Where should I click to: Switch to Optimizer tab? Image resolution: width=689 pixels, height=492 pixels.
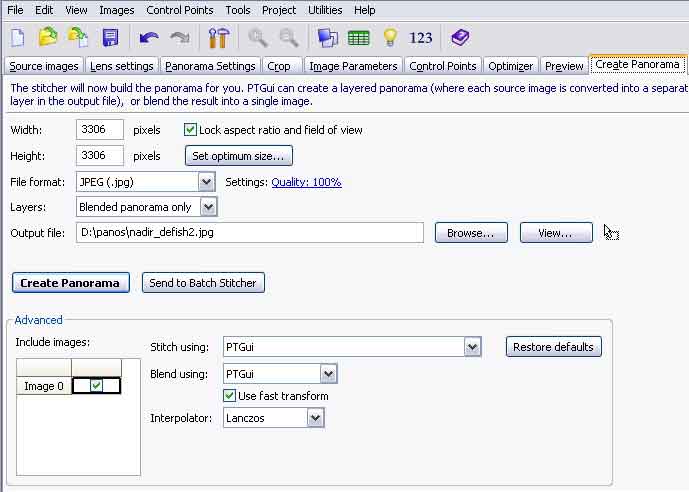pos(511,66)
